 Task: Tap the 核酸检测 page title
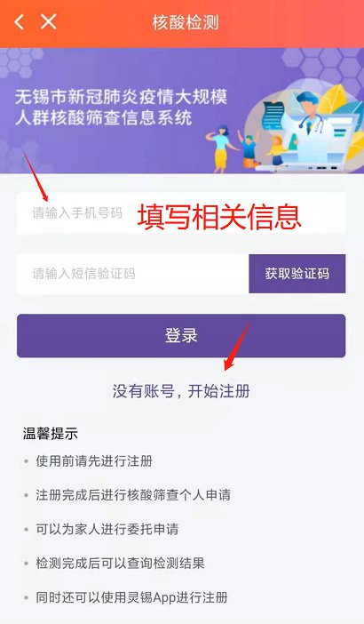(186, 22)
